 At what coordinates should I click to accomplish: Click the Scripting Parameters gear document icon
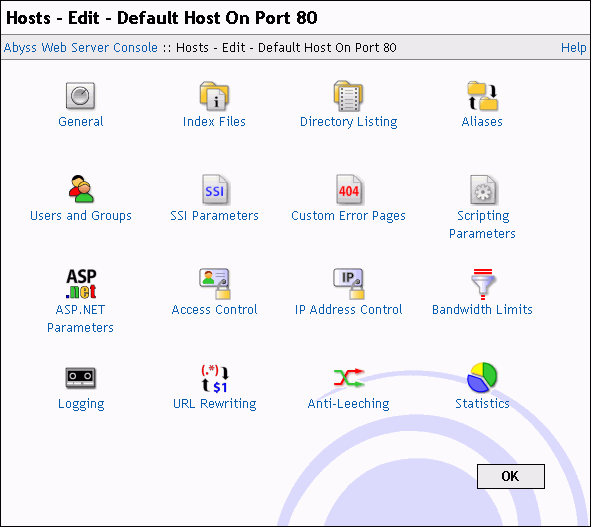[x=483, y=190]
